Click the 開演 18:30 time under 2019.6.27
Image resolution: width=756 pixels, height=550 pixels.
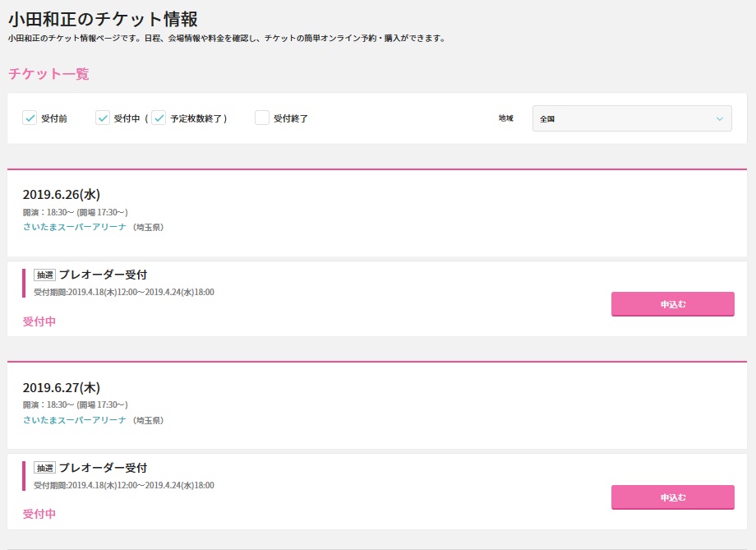(x=76, y=404)
